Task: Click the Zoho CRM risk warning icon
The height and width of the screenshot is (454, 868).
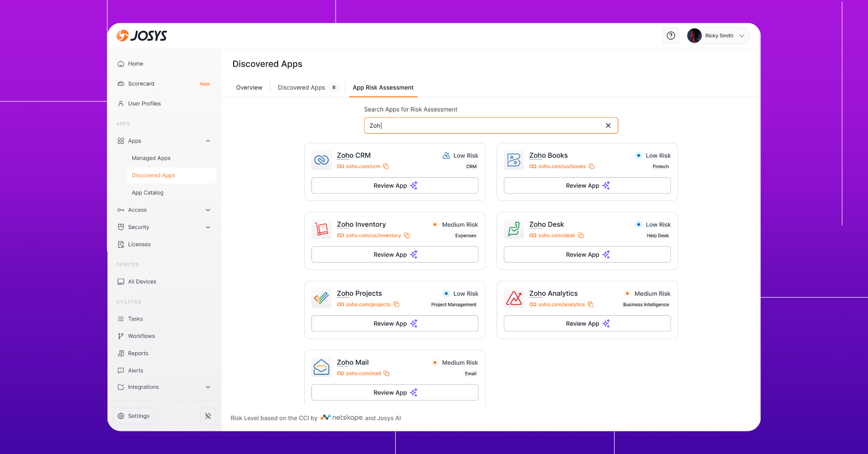Action: point(446,156)
